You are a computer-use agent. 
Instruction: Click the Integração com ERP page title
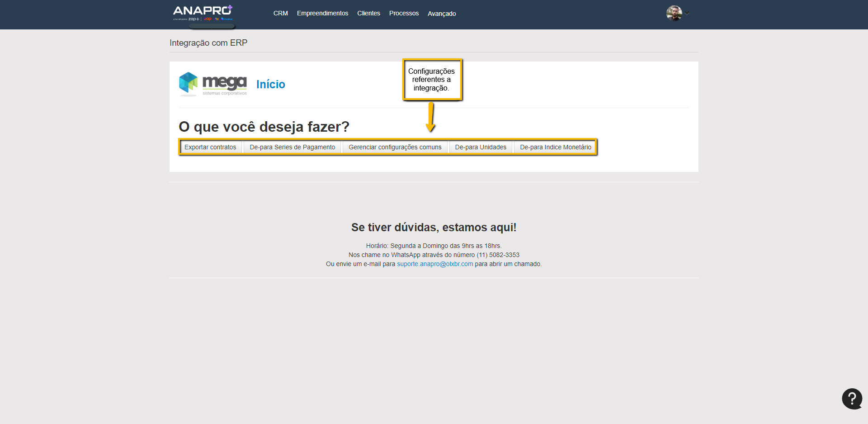pos(208,43)
